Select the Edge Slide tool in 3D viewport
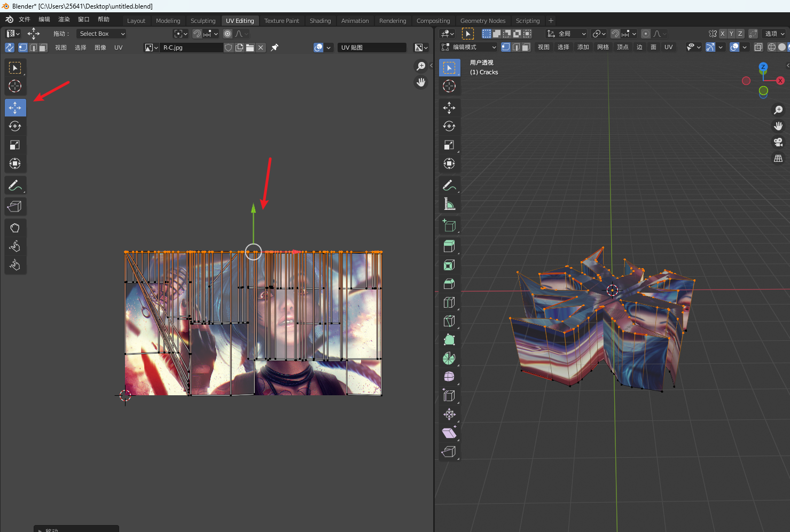The height and width of the screenshot is (532, 790). pos(449,395)
